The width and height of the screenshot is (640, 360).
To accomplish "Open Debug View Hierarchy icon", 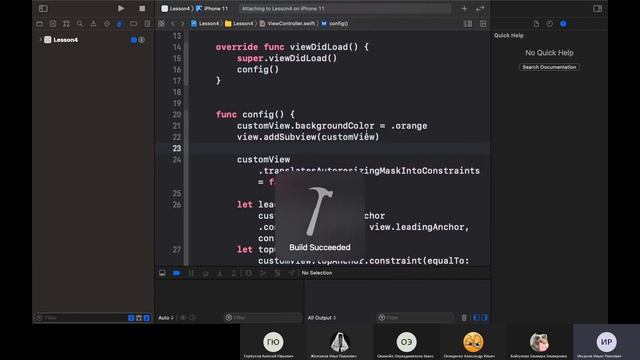I will tap(249, 273).
